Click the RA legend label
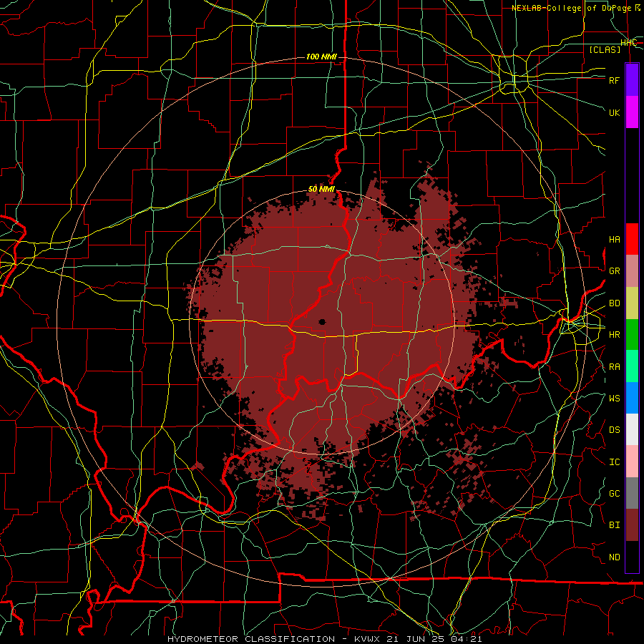 coord(615,367)
